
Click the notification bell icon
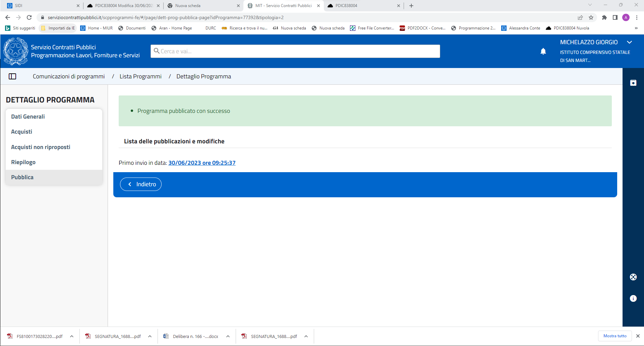pos(543,51)
